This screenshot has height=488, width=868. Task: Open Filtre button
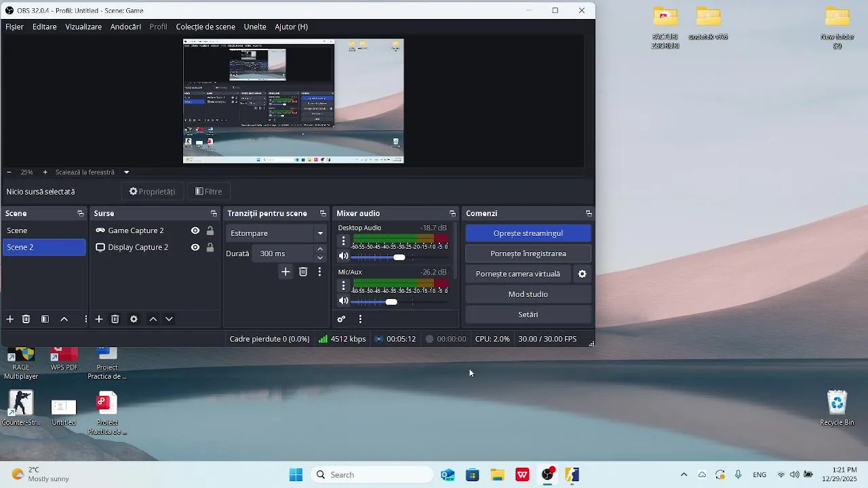click(x=209, y=192)
